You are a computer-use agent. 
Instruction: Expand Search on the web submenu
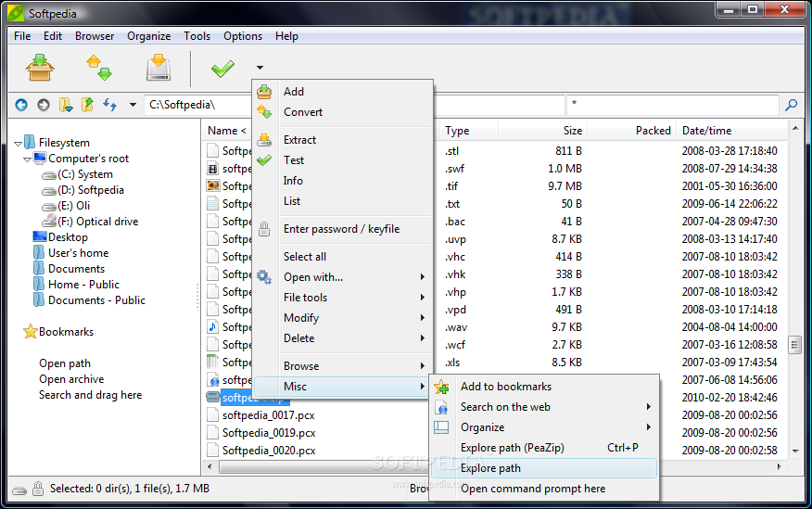click(544, 407)
